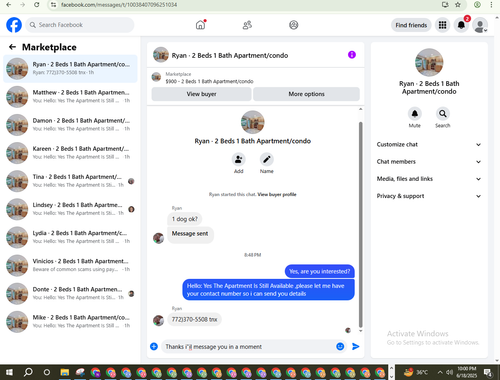Go back with Marketplace arrow
The image size is (500, 380).
coord(12,47)
